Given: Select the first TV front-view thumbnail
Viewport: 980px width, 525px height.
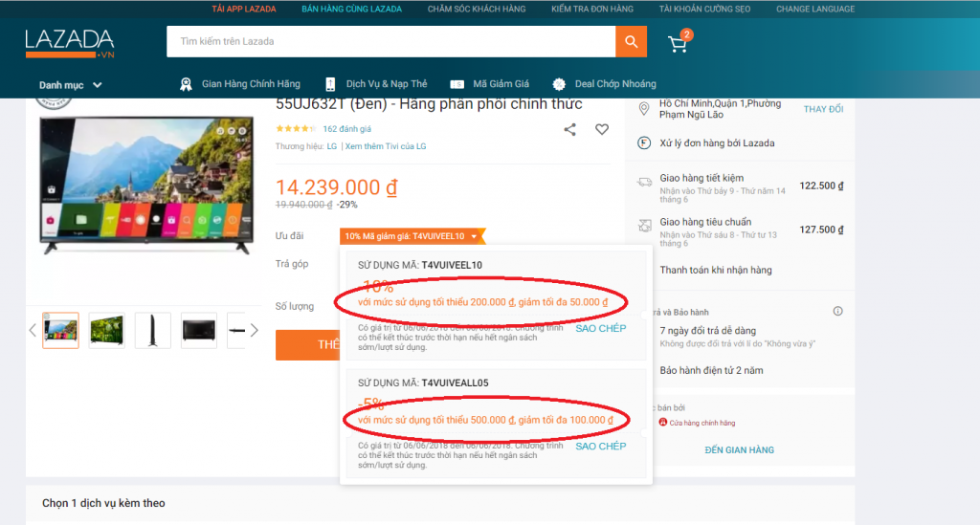Looking at the screenshot, I should pyautogui.click(x=60, y=330).
